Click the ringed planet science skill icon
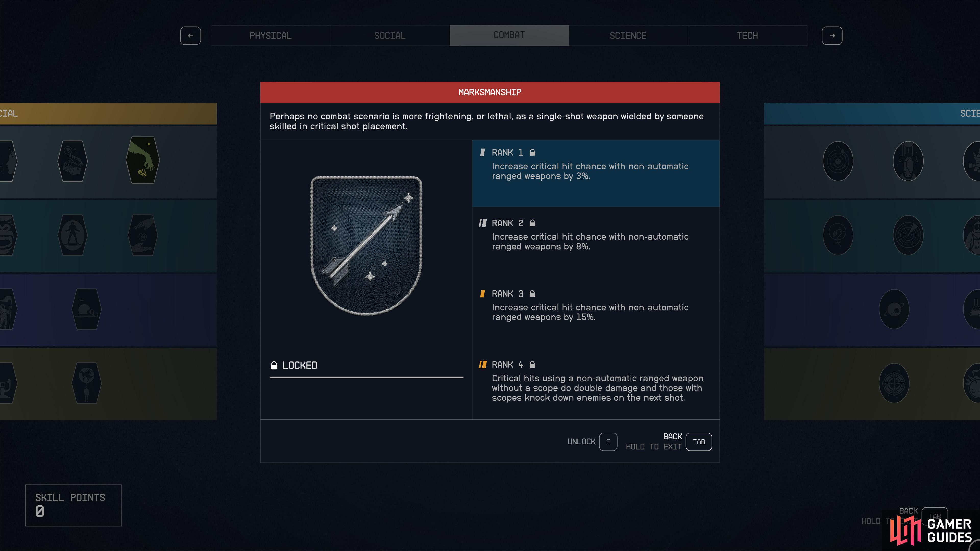This screenshot has width=980, height=551. [x=894, y=309]
